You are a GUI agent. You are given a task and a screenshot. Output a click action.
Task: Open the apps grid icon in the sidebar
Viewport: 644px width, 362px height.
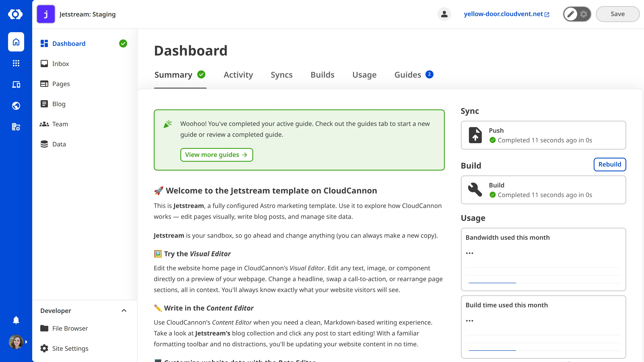coord(16,63)
